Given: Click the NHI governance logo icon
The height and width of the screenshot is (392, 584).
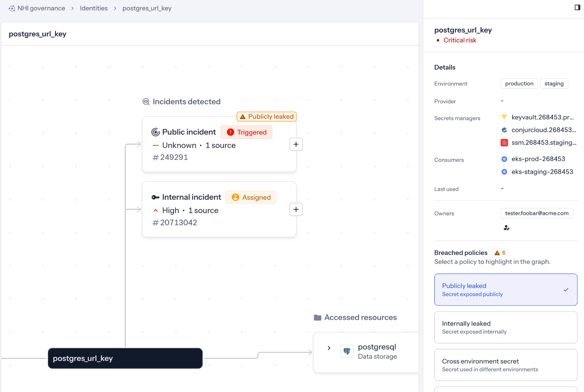Looking at the screenshot, I should [12, 8].
